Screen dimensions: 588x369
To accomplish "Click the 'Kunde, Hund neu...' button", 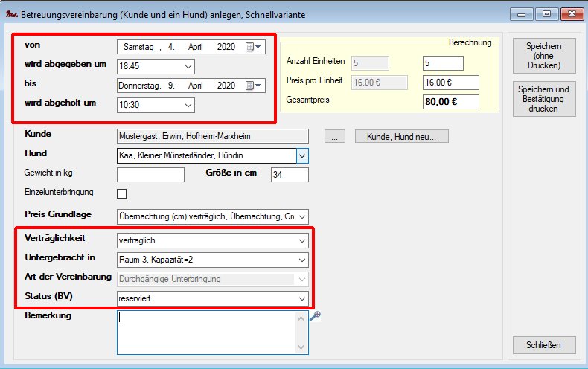I will pyautogui.click(x=402, y=136).
